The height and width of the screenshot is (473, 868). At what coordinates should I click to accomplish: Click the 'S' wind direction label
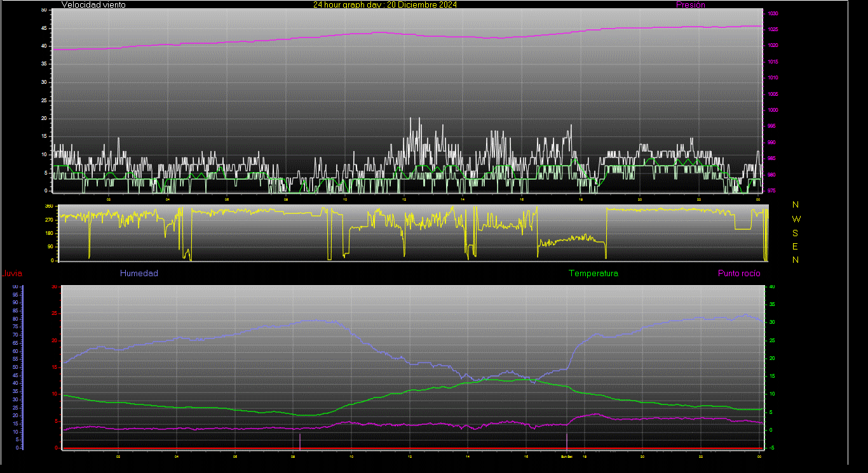[796, 232]
